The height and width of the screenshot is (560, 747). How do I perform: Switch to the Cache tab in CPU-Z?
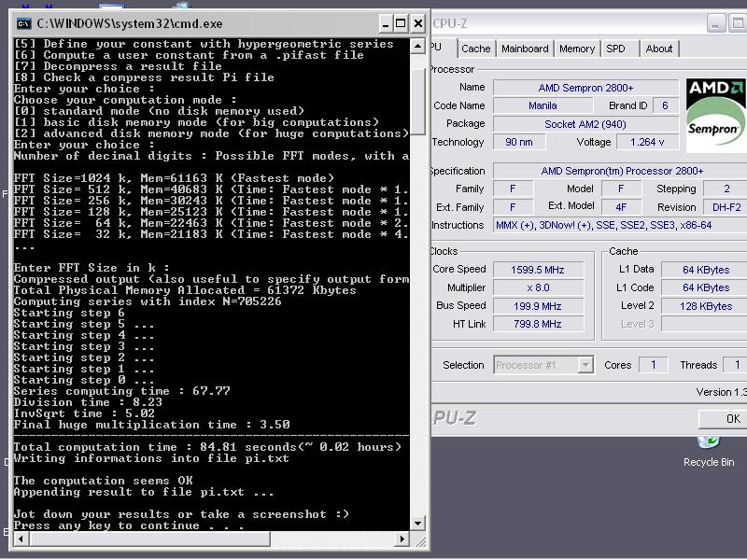[475, 49]
